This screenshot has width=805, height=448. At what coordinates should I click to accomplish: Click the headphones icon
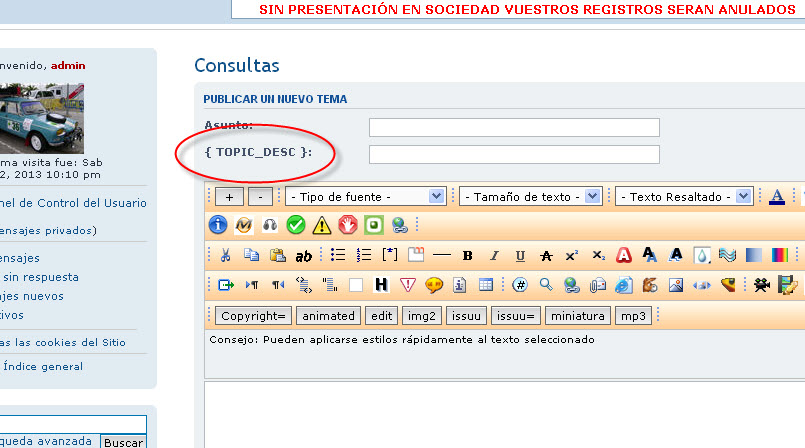point(270,225)
